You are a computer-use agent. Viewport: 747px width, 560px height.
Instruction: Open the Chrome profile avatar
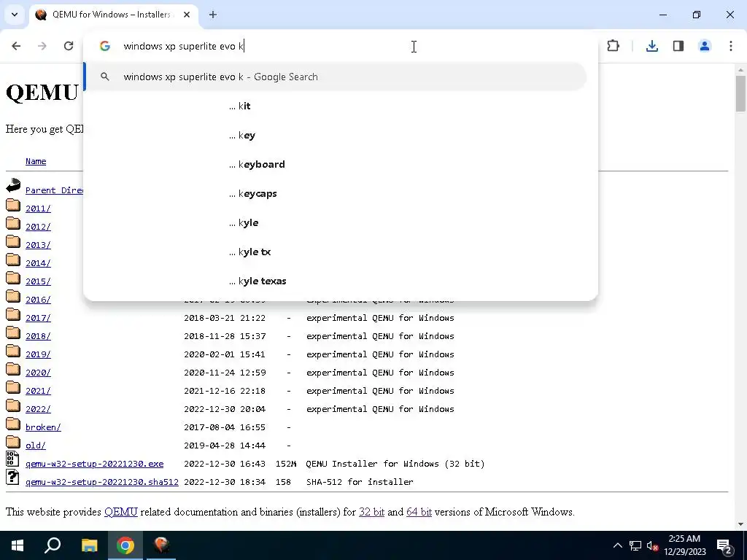(705, 46)
